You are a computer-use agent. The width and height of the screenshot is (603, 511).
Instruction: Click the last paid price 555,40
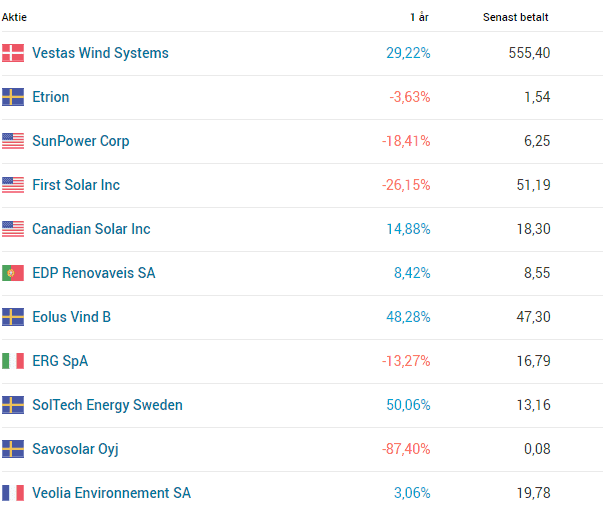pyautogui.click(x=530, y=53)
